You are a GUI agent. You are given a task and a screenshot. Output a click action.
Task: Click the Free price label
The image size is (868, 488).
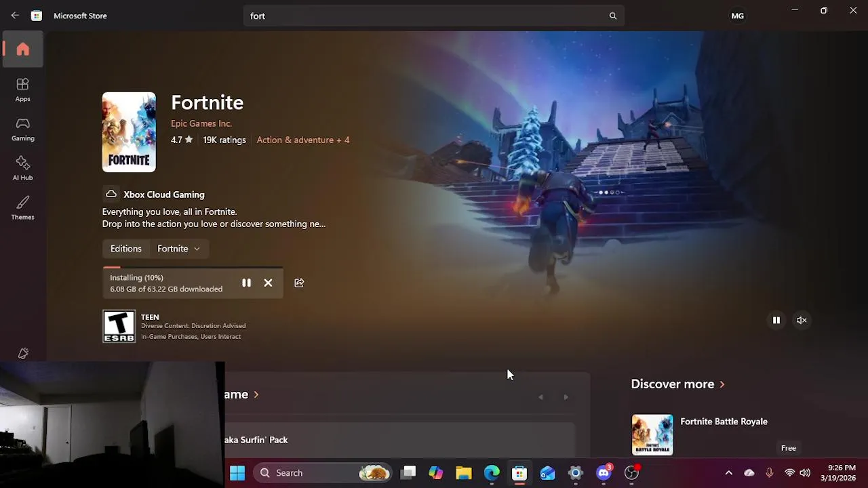[788, 448]
